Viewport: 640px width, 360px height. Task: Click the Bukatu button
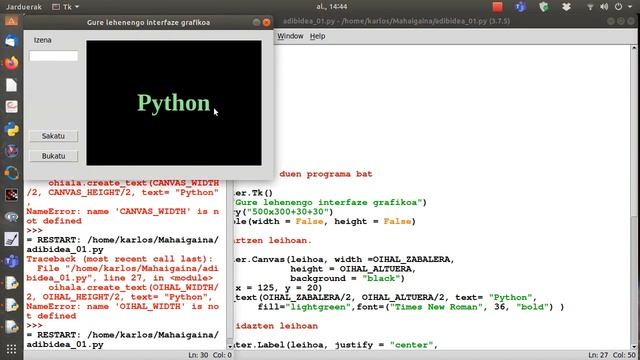(x=53, y=156)
